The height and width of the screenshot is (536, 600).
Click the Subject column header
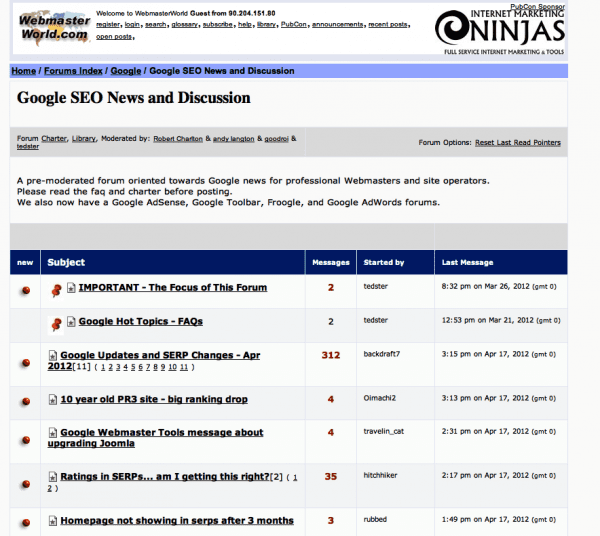click(x=66, y=262)
